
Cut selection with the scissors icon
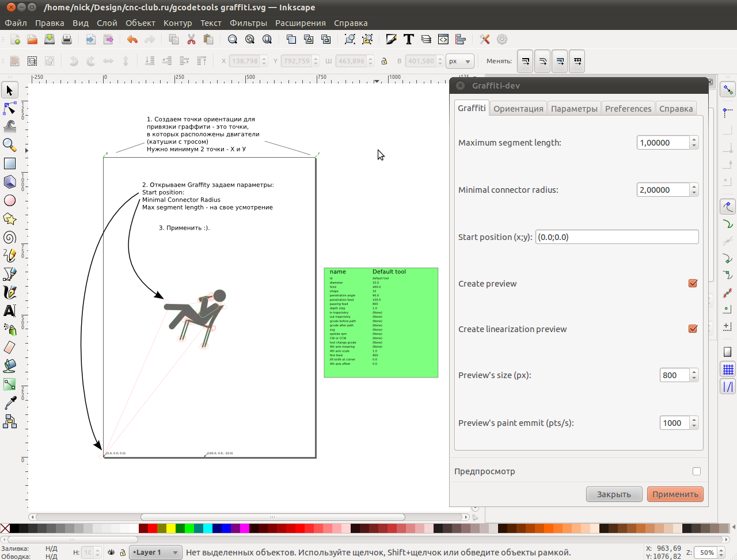[191, 39]
